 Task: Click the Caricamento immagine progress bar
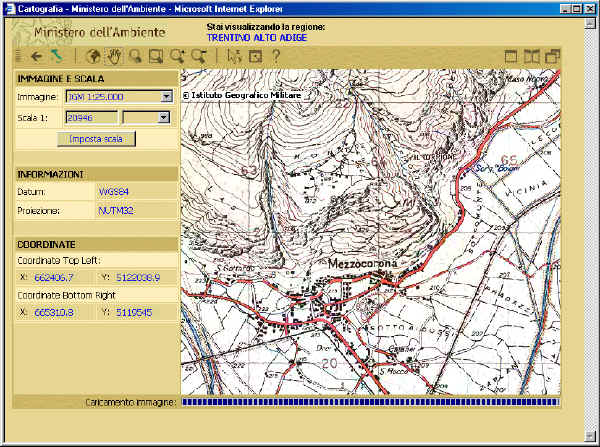pos(370,402)
